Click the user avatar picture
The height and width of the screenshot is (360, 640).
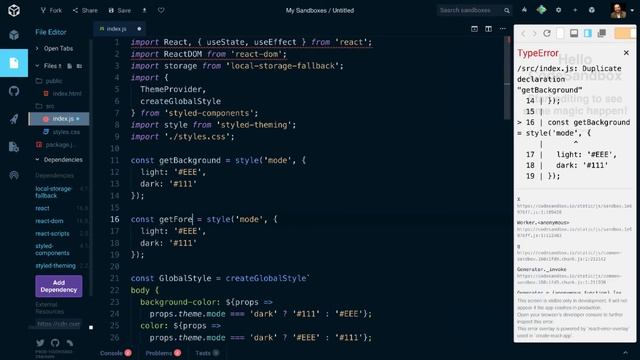click(x=618, y=11)
